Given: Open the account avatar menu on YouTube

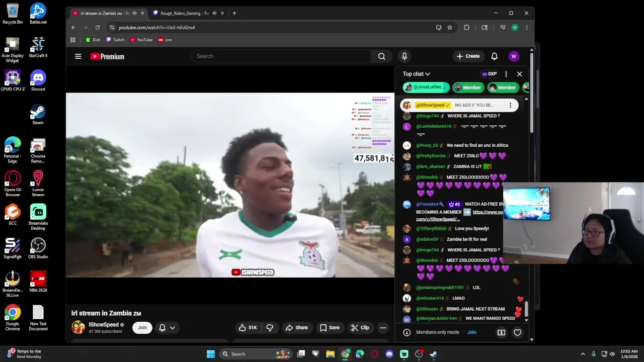Looking at the screenshot, I should tap(513, 56).
